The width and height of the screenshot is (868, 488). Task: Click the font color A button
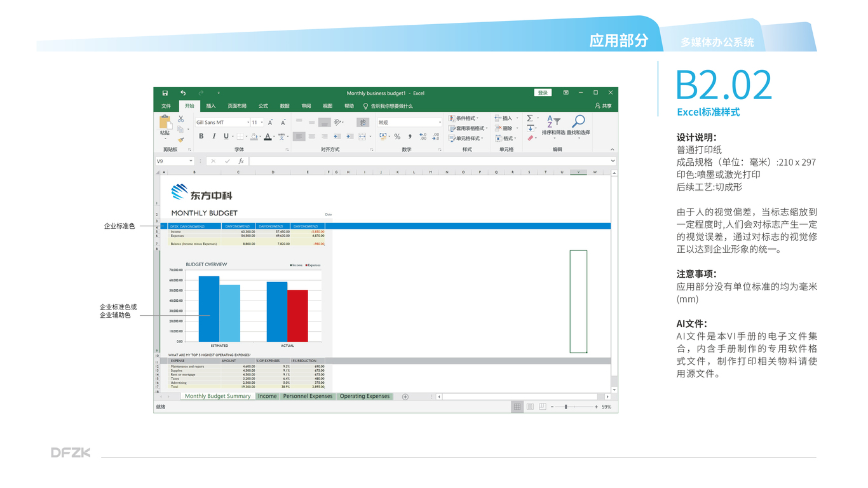[268, 136]
